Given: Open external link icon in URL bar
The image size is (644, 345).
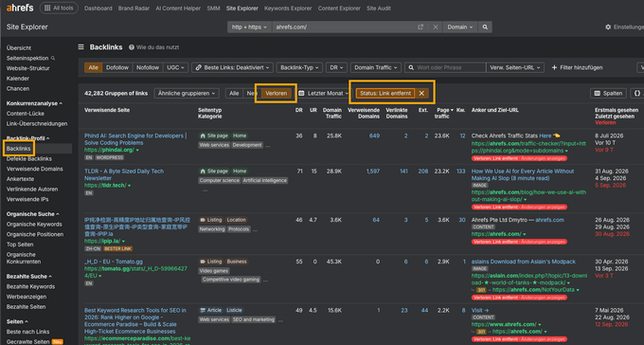Looking at the screenshot, I should (x=420, y=27).
